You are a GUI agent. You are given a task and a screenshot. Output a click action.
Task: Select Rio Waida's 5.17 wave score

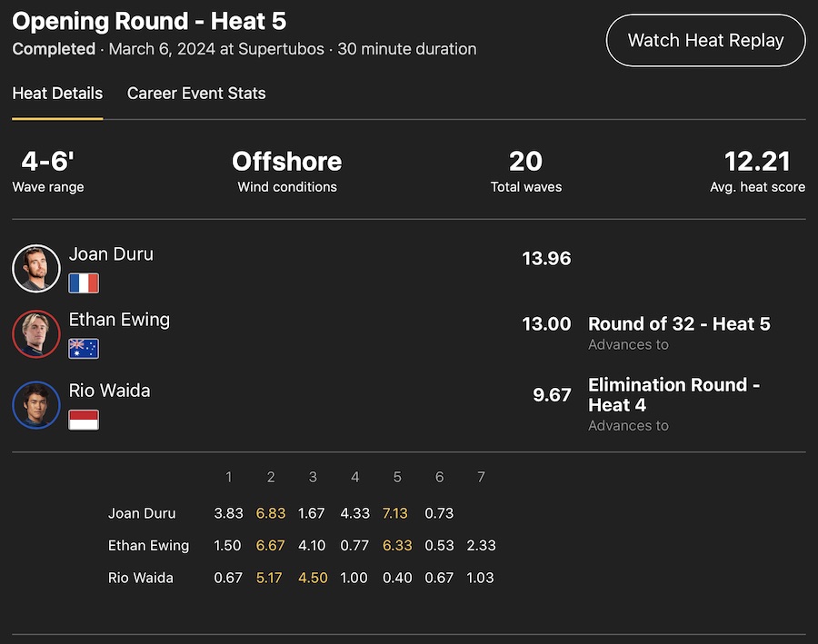pos(270,578)
